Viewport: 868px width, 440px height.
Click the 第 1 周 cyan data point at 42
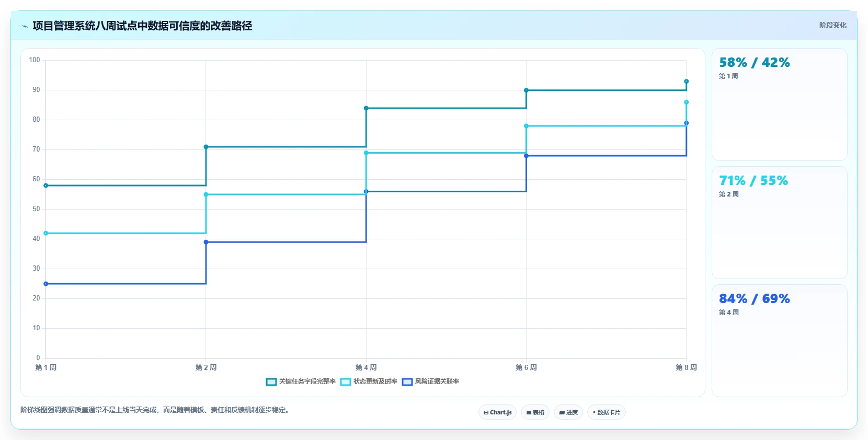point(46,233)
